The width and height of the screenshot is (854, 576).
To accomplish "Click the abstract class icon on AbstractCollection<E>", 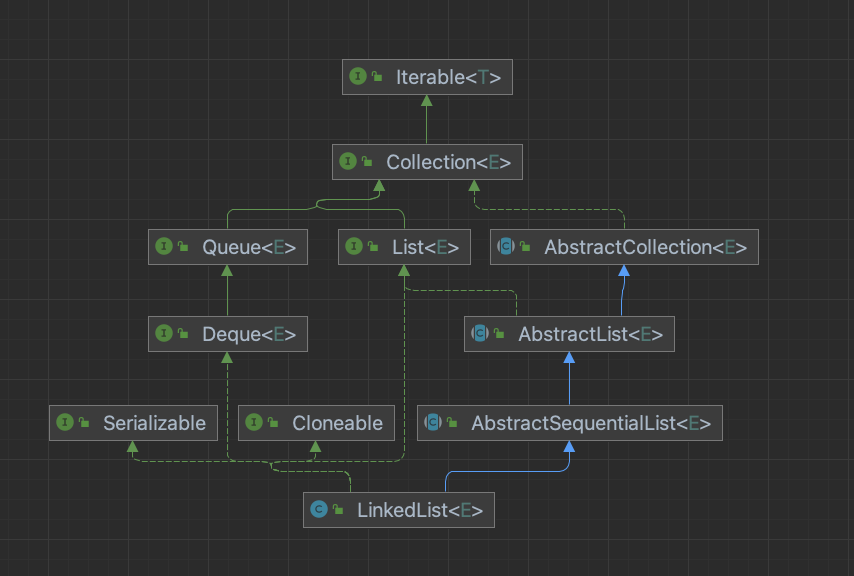I will click(506, 246).
